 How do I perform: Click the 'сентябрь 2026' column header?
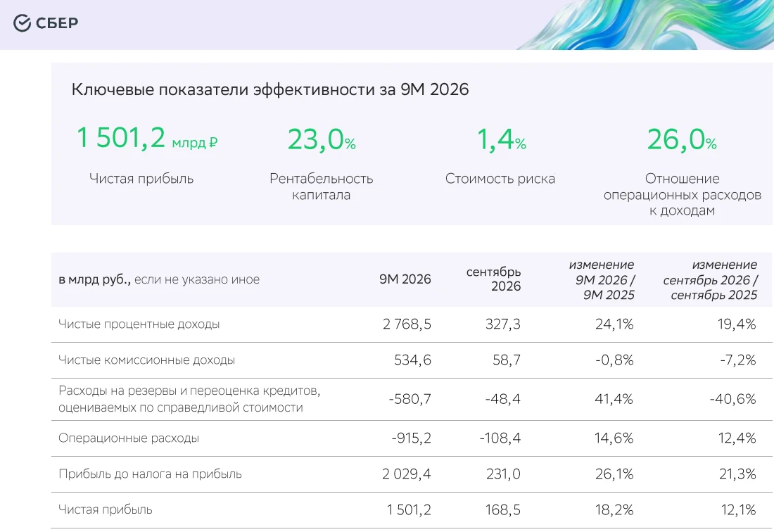tap(493, 279)
